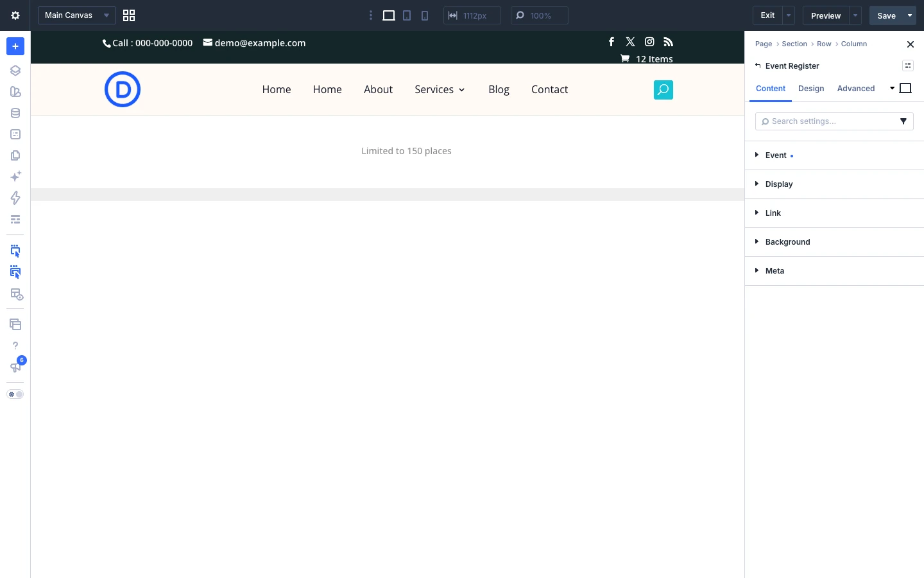Image resolution: width=924 pixels, height=578 pixels.
Task: Click the Facebook social icon
Action: (612, 42)
